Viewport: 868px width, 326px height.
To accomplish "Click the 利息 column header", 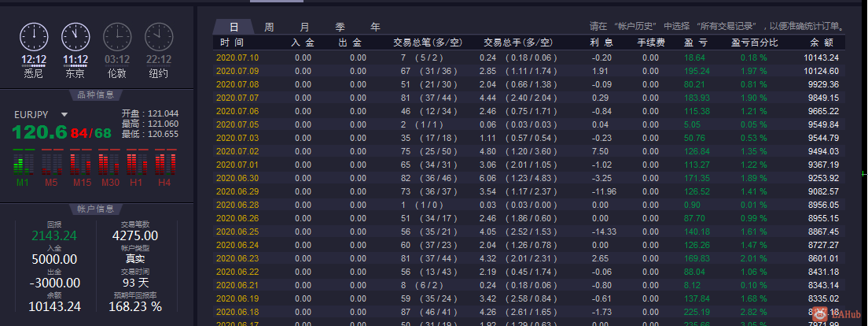I will pyautogui.click(x=601, y=43).
